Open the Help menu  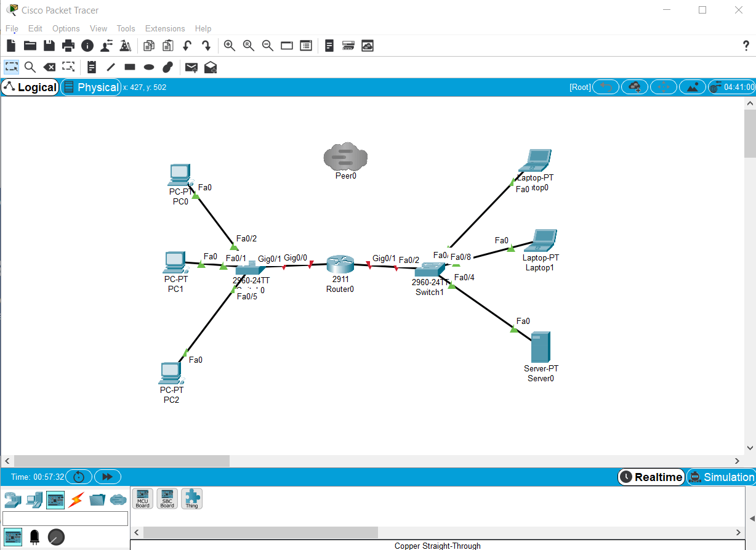(x=203, y=28)
